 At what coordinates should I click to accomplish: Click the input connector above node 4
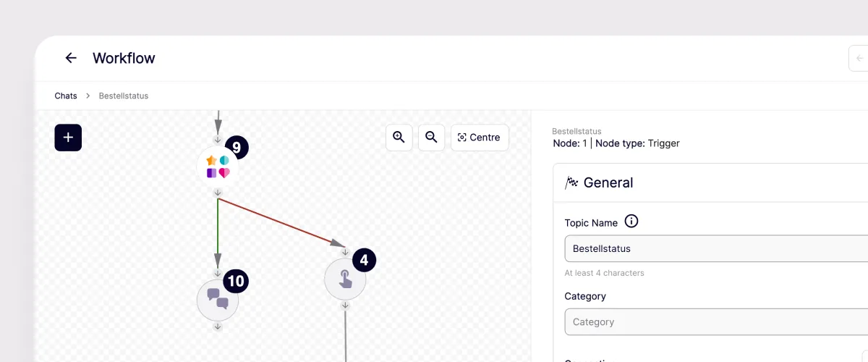coord(345,252)
